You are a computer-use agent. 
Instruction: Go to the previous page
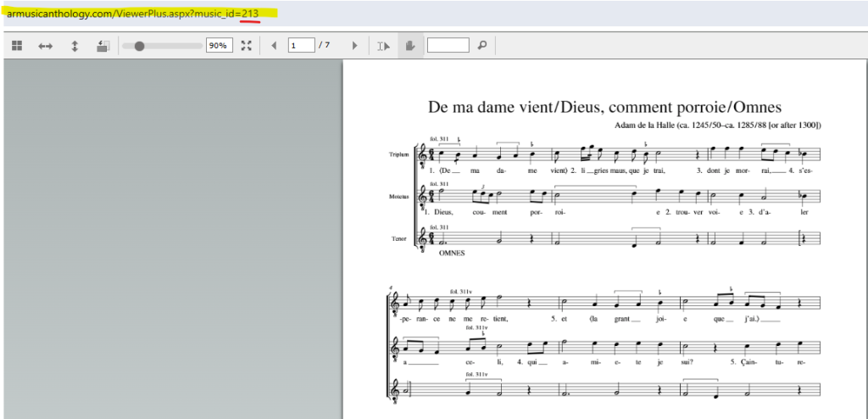274,46
